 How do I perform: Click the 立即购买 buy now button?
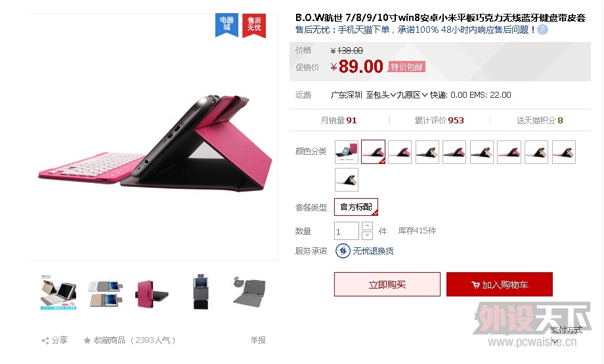387,285
